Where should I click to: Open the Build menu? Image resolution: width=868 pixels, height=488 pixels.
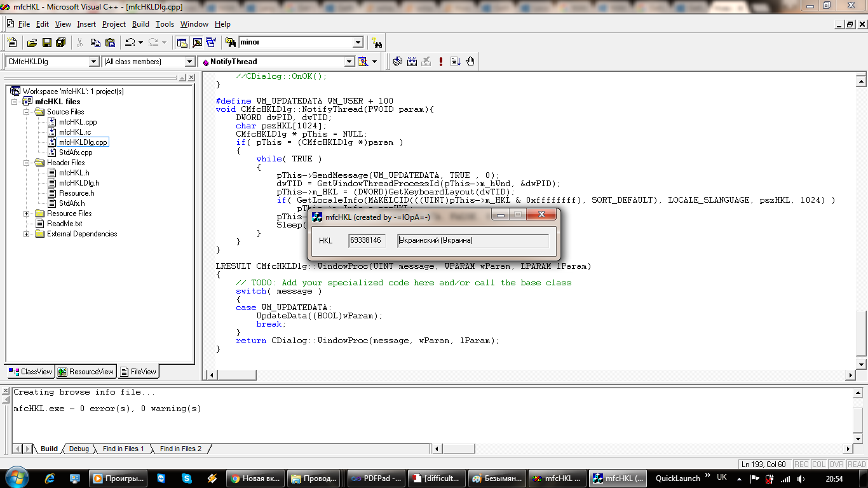pos(140,24)
